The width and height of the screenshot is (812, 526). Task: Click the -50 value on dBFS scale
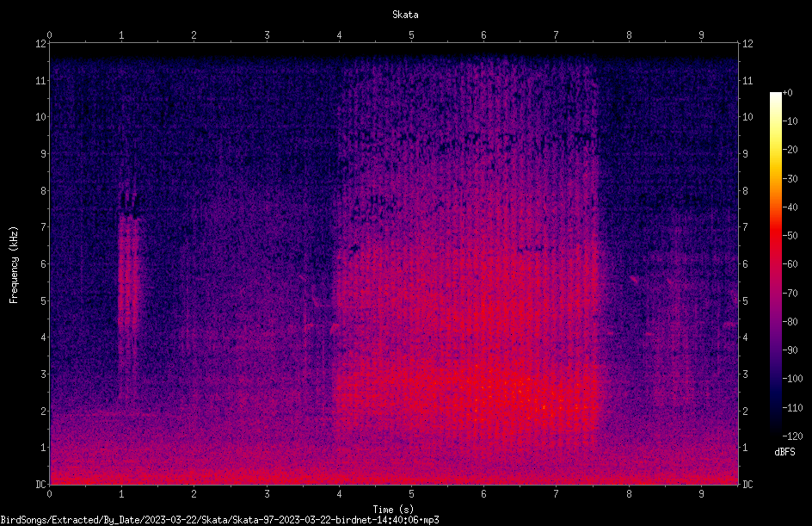pos(790,235)
